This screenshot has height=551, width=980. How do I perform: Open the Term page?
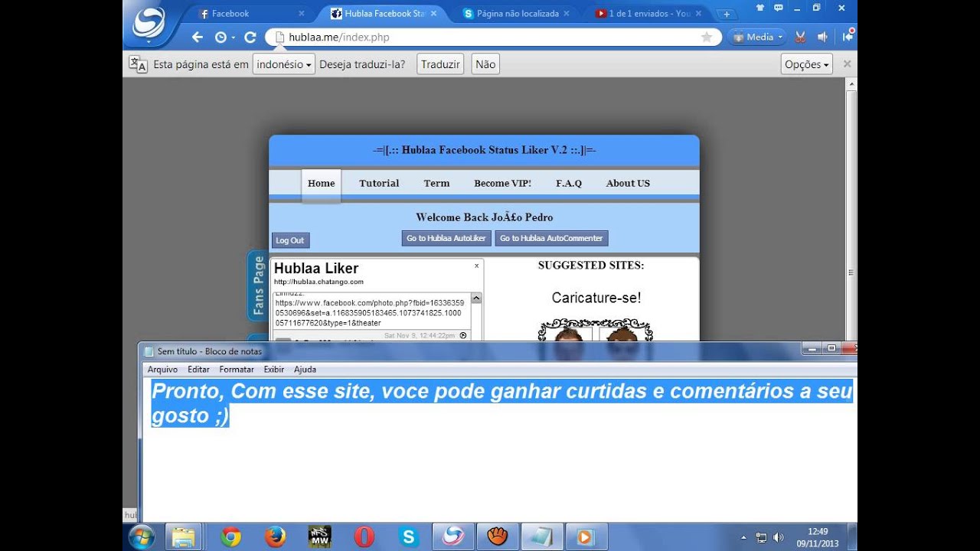point(436,183)
